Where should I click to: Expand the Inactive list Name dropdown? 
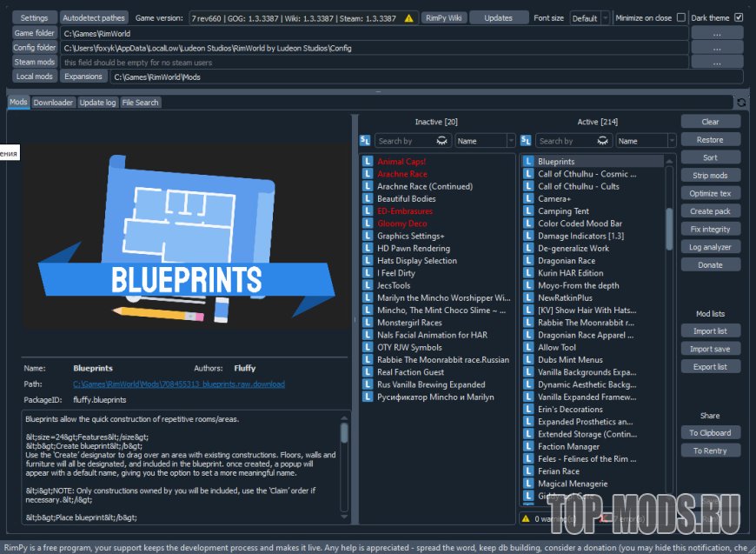485,141
